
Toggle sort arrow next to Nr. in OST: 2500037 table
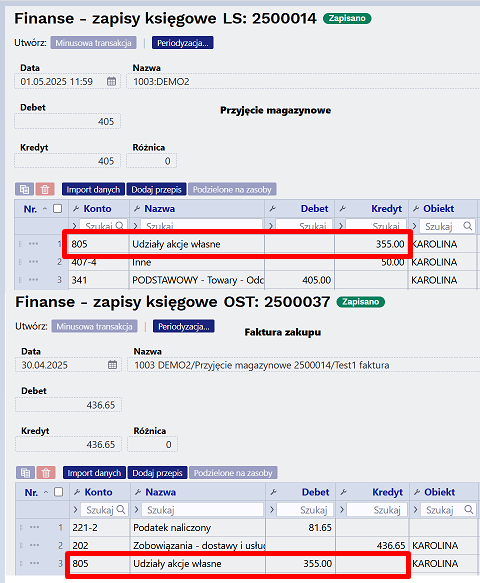coord(46,492)
